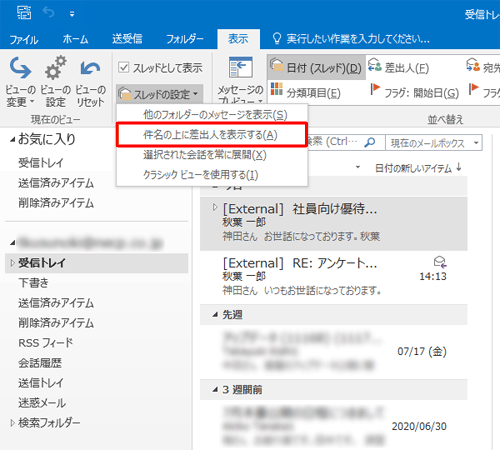The image size is (500, 450).
Task: Open filter dropdown arrow left of 日付の新しいアイテム
Action: [x=358, y=167]
